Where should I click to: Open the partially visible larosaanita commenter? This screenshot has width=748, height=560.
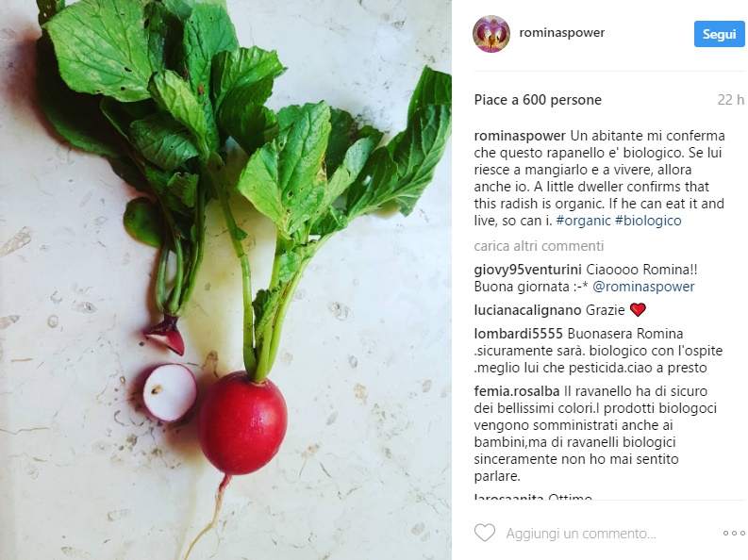point(508,497)
